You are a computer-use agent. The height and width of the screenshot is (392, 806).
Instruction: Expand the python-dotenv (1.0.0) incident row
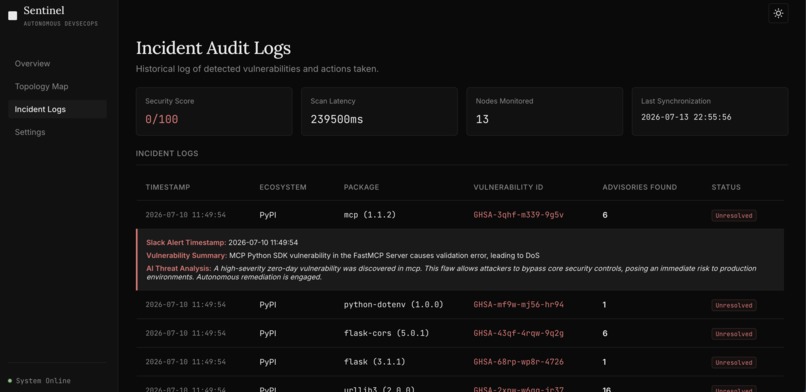(460, 305)
